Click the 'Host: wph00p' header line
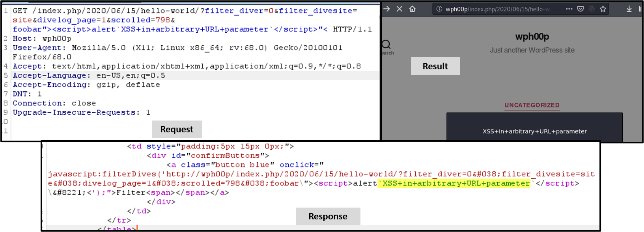Image resolution: width=644 pixels, height=232 pixels. tap(42, 39)
